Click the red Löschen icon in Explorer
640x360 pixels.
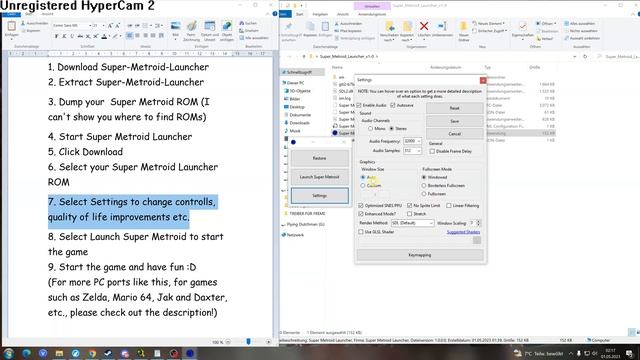424,27
